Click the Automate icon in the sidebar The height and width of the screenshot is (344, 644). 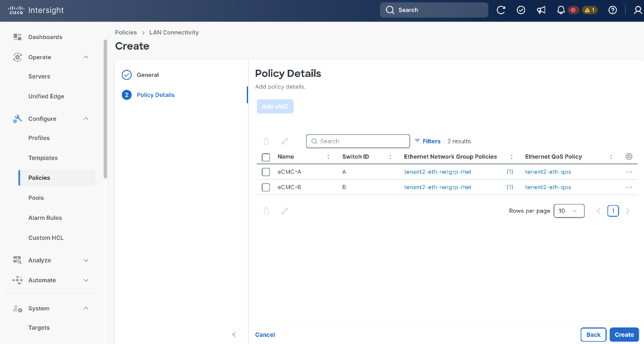(x=17, y=280)
